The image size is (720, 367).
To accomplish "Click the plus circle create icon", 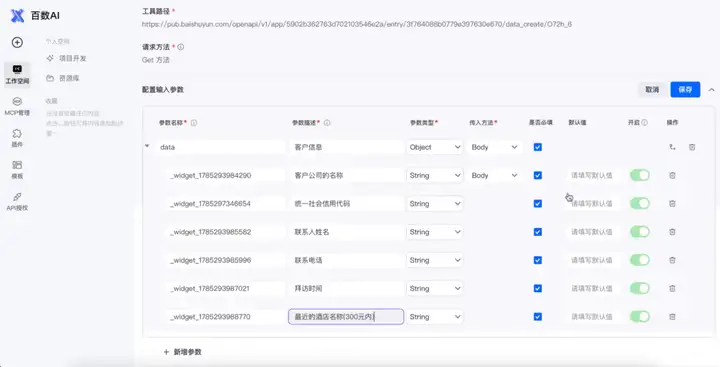I will [x=17, y=42].
